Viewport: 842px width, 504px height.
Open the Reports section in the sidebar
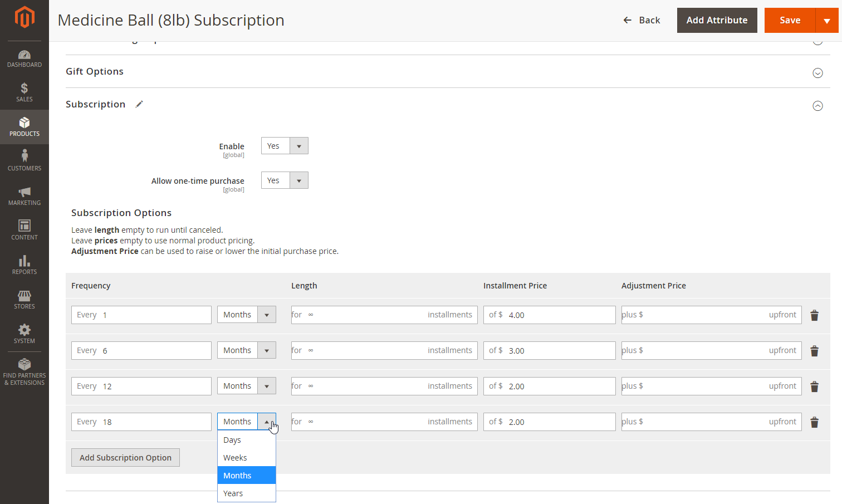click(x=25, y=265)
